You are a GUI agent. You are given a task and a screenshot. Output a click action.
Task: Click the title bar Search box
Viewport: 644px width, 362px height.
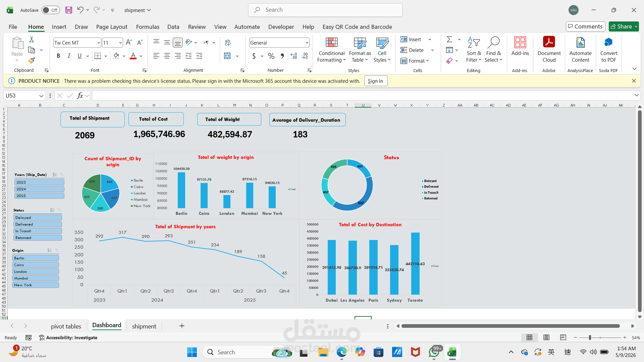pyautogui.click(x=325, y=10)
